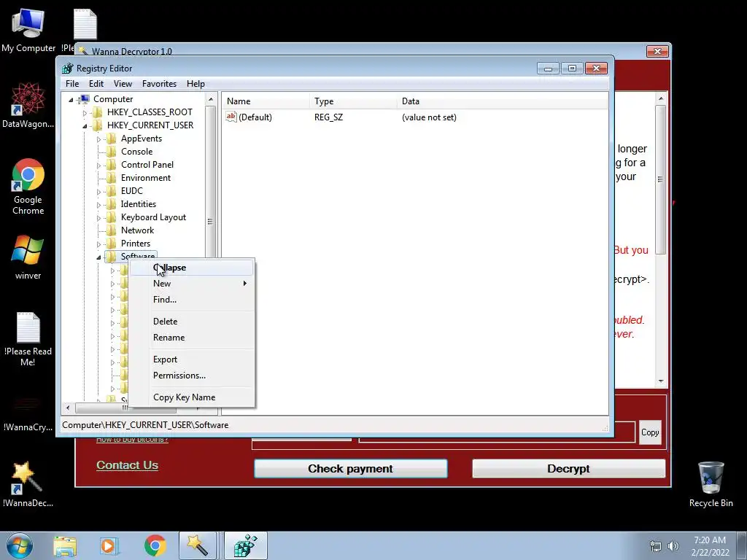Choose Export in the context menu
Screen dimensions: 747x560
pyautogui.click(x=192, y=359)
